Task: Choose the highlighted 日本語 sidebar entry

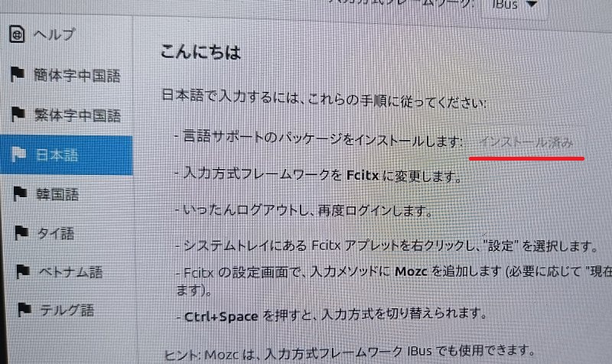Action: coord(67,155)
